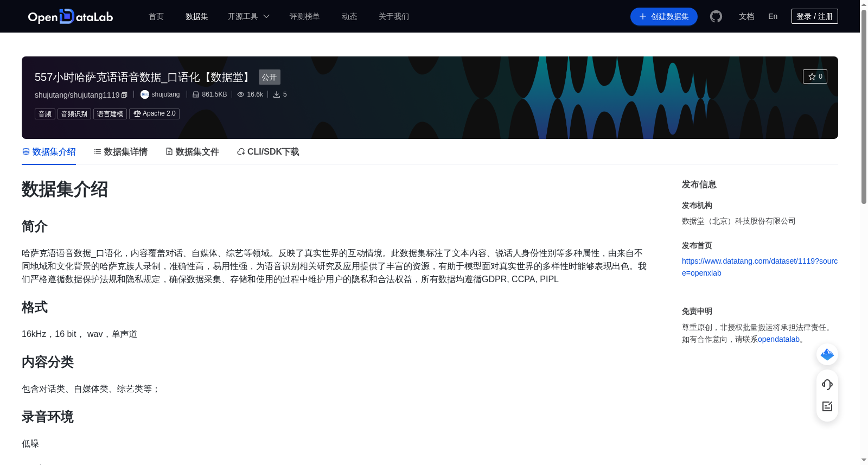Click the 创建数据集 button

click(664, 16)
